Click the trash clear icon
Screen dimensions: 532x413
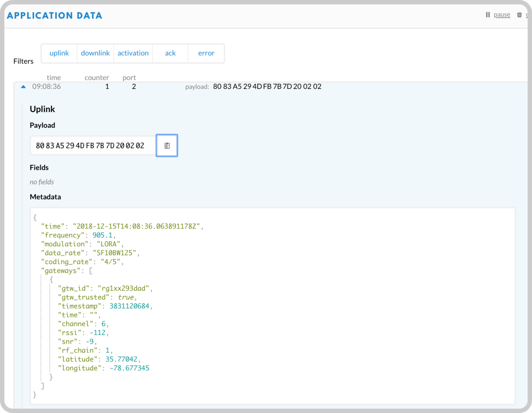coord(519,15)
